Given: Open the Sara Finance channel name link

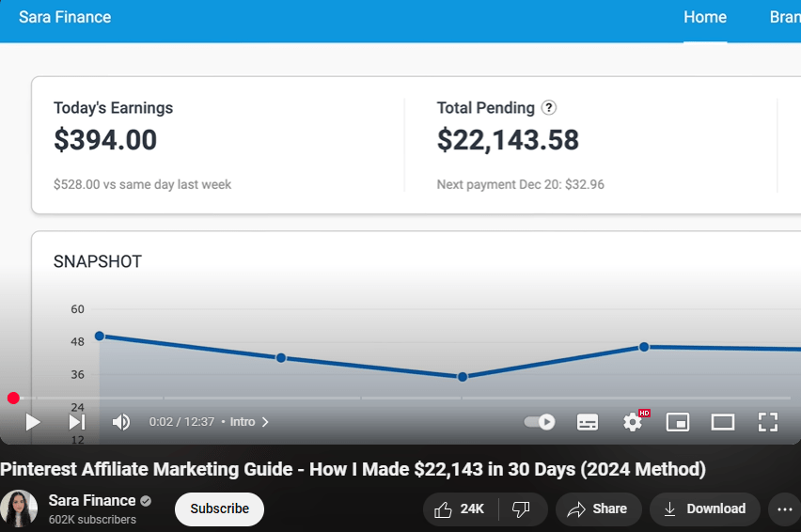Looking at the screenshot, I should pos(92,501).
